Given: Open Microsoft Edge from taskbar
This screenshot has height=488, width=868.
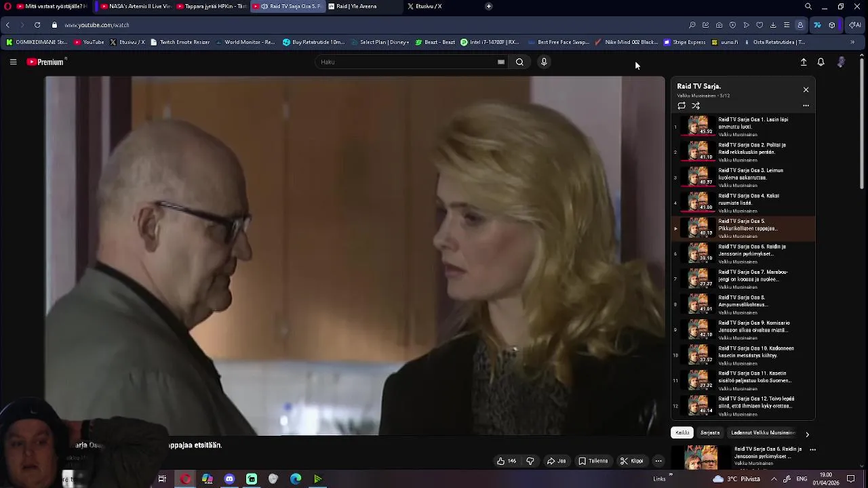Looking at the screenshot, I should coord(296,479).
